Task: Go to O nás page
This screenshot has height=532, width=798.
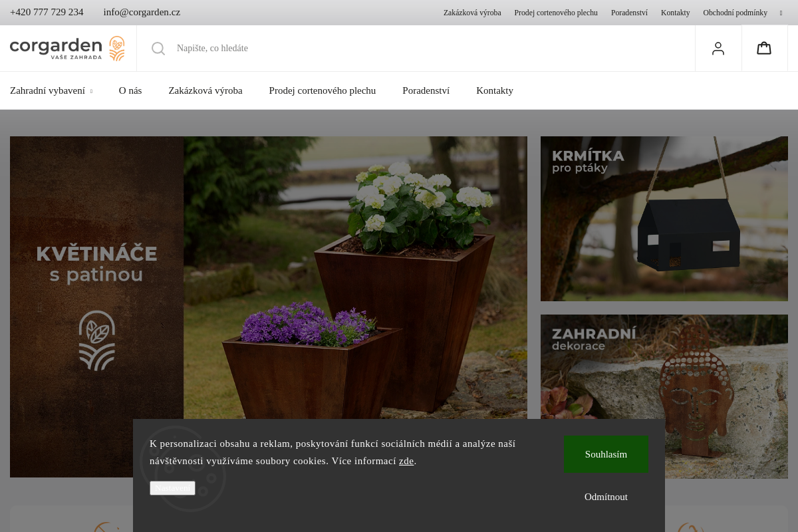Action: (x=130, y=90)
